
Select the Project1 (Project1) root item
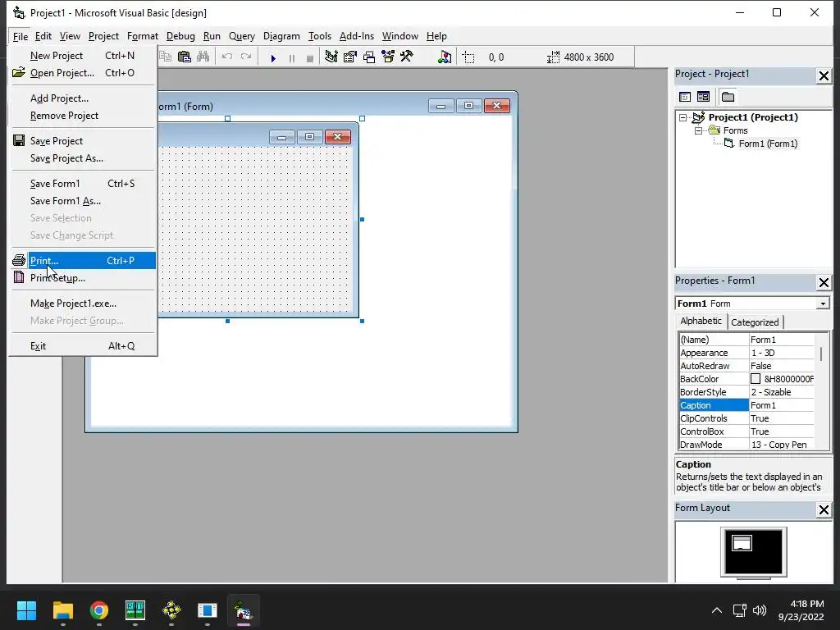point(753,117)
